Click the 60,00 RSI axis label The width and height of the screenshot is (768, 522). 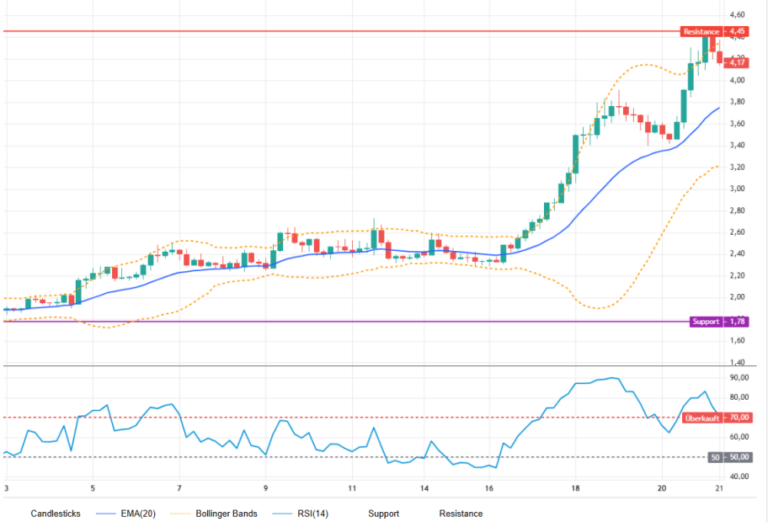739,437
